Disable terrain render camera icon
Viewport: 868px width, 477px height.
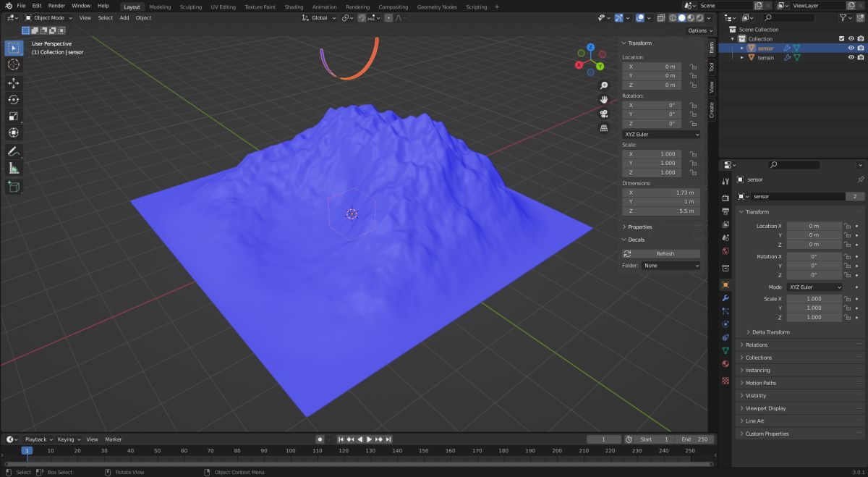coord(861,58)
